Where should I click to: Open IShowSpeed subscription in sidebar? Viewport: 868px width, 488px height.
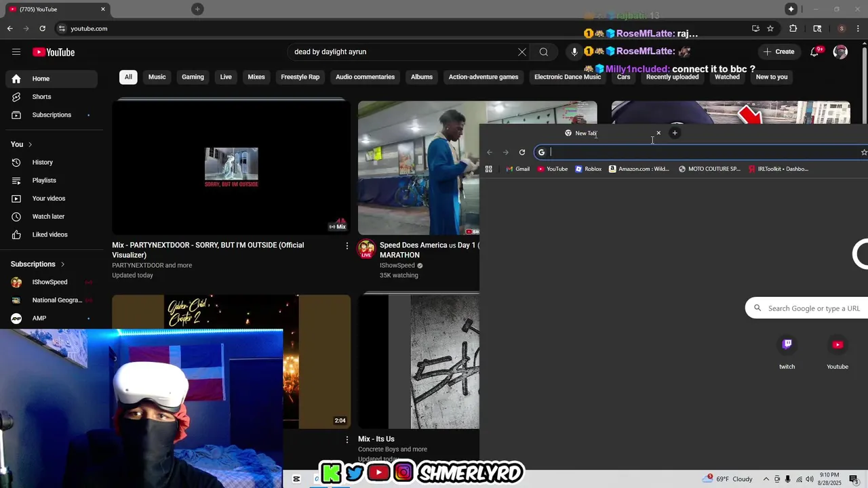pos(52,282)
